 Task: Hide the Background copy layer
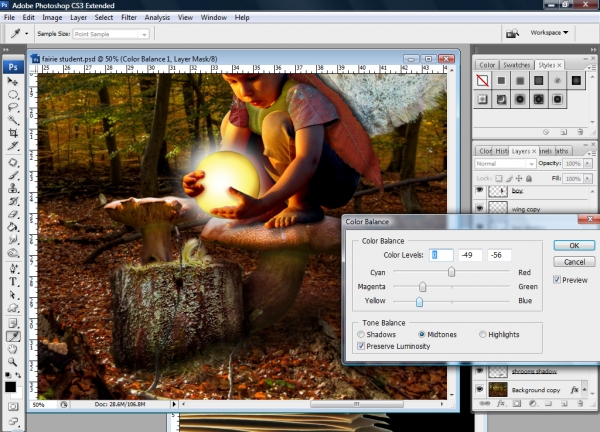tap(479, 390)
